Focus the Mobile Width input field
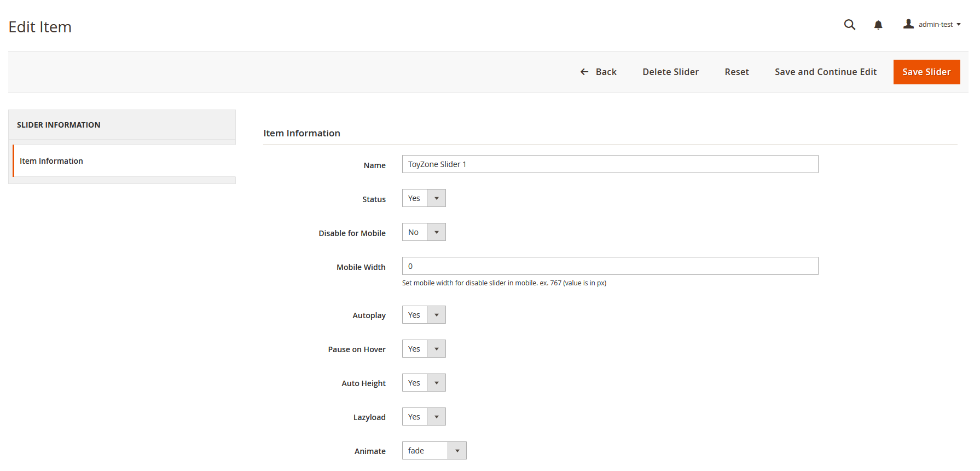Image resolution: width=980 pixels, height=471 pixels. (610, 266)
